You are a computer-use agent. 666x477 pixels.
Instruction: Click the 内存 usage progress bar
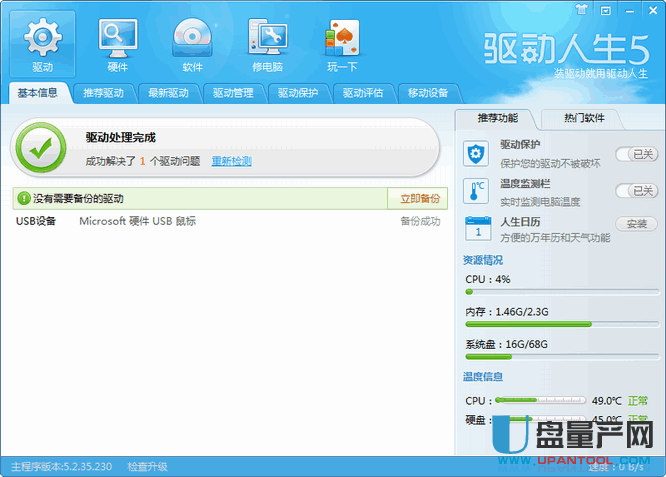pyautogui.click(x=562, y=324)
